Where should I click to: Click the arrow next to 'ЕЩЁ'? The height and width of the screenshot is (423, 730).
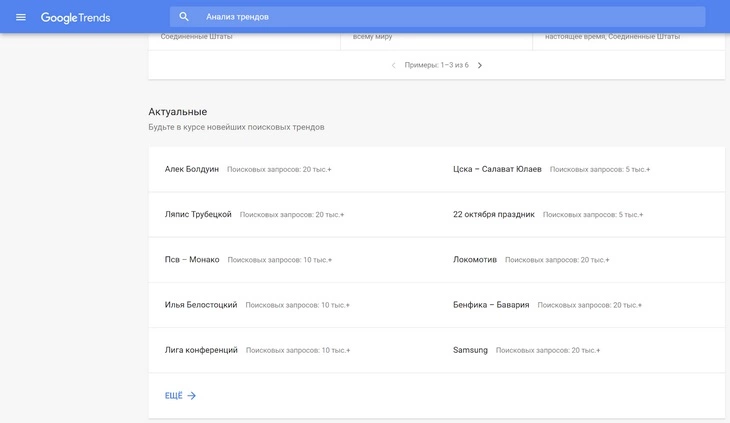(x=192, y=396)
